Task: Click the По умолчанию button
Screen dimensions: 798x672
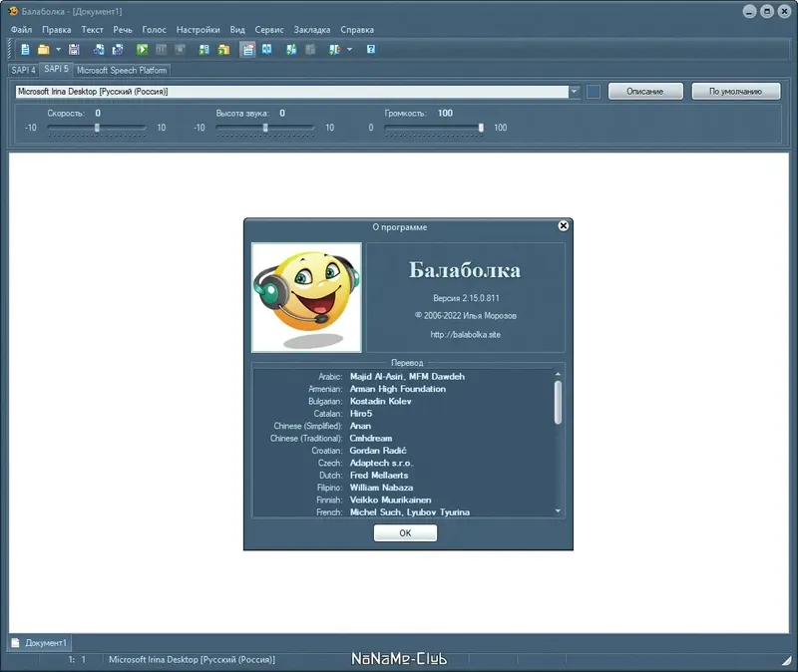Action: click(x=736, y=92)
